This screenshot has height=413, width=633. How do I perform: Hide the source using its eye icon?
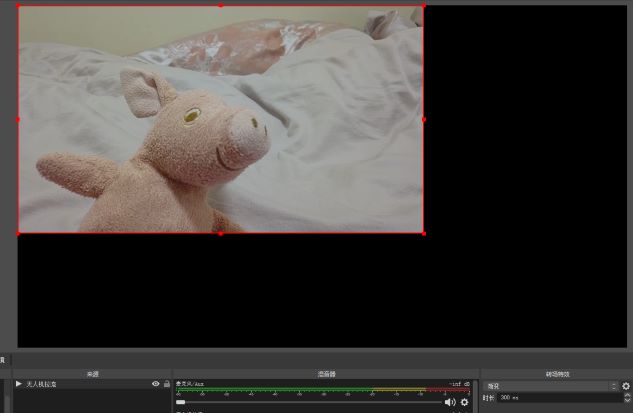pyautogui.click(x=155, y=384)
